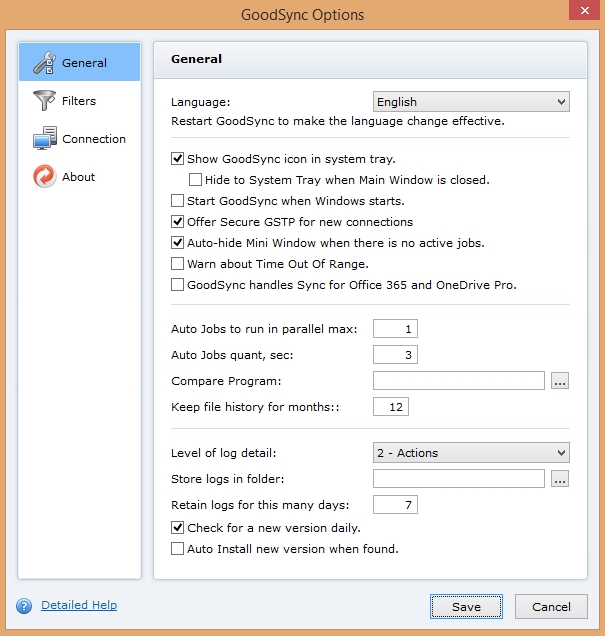Image resolution: width=605 pixels, height=636 pixels.
Task: Save the GoodSync options
Action: click(x=466, y=607)
